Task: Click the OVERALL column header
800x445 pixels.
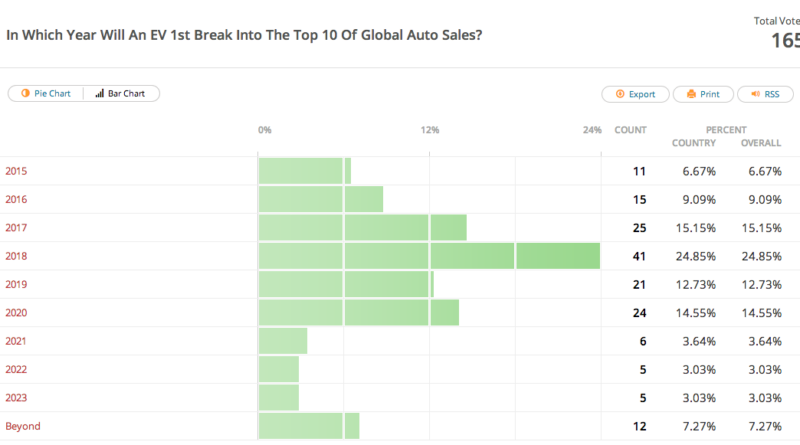Action: 761,143
